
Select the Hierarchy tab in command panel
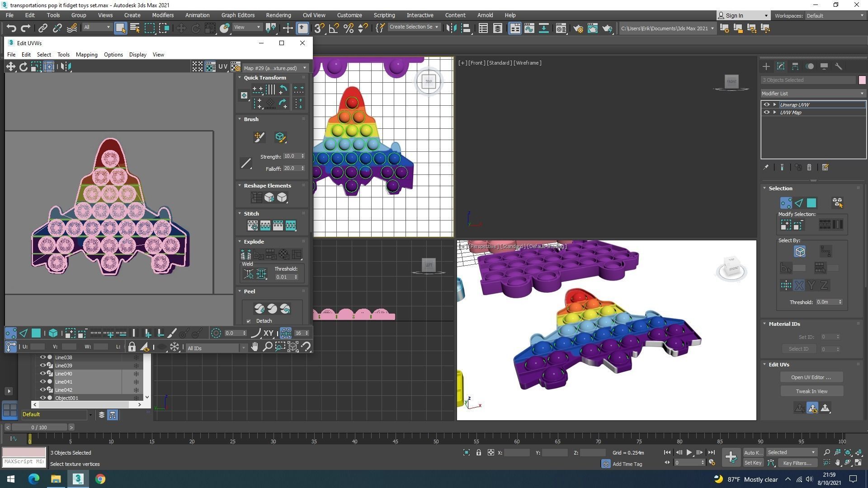(795, 66)
